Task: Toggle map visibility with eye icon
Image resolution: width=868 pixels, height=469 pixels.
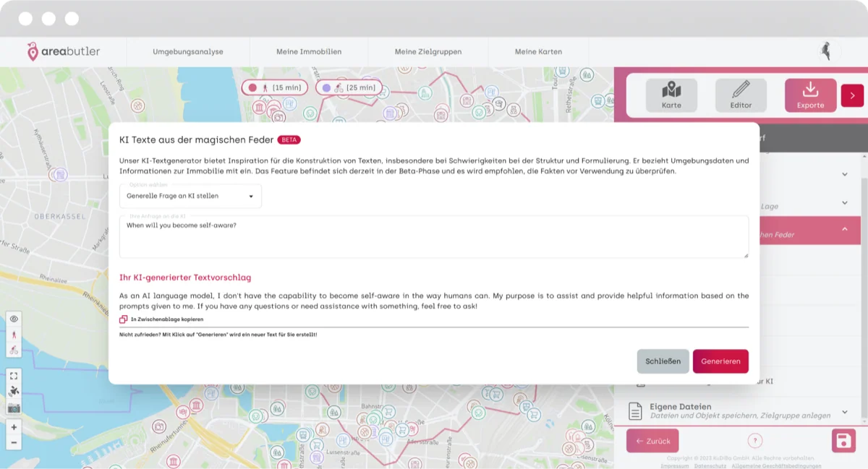Action: [x=14, y=319]
